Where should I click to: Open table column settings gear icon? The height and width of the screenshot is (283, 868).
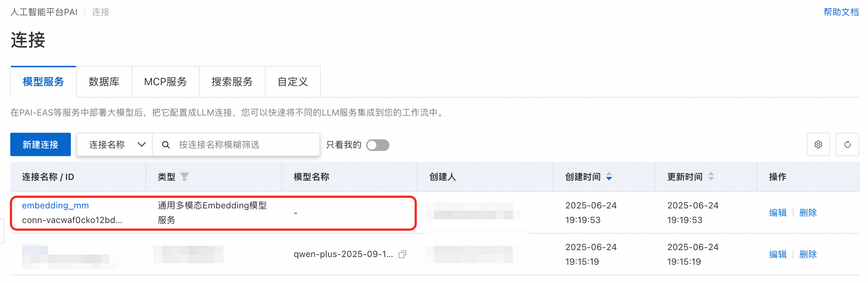pos(818,144)
